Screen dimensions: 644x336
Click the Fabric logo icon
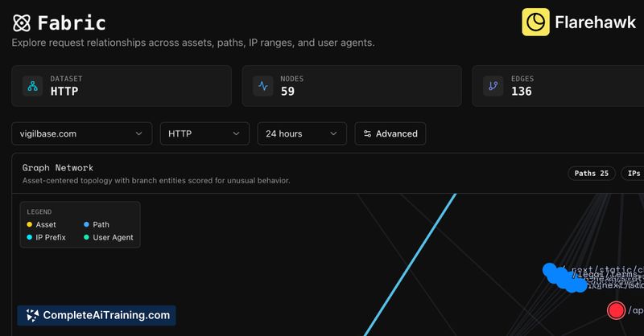(x=22, y=23)
